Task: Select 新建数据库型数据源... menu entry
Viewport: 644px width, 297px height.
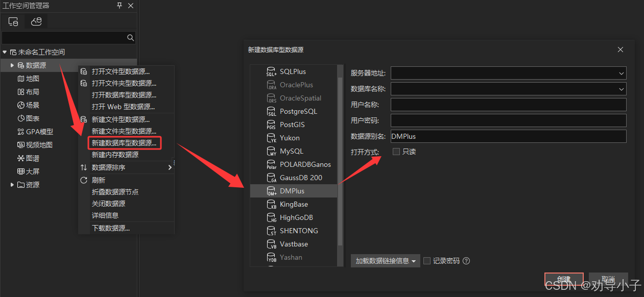Action: point(125,143)
